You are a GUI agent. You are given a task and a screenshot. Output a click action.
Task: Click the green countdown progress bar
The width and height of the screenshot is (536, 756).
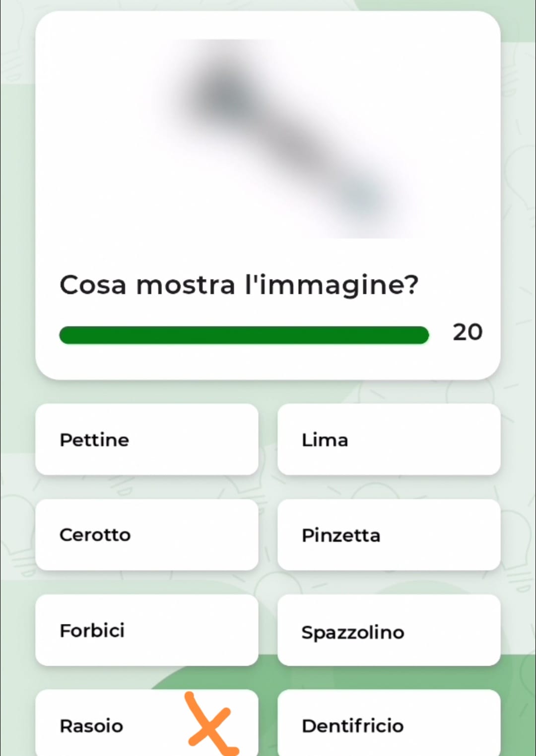(x=244, y=335)
